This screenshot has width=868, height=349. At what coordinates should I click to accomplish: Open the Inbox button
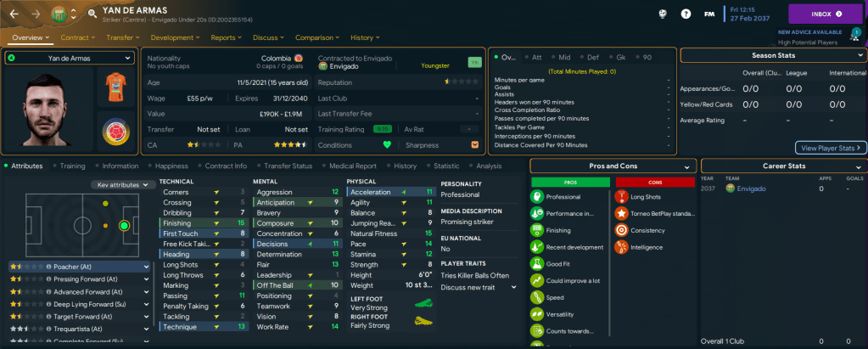[826, 14]
